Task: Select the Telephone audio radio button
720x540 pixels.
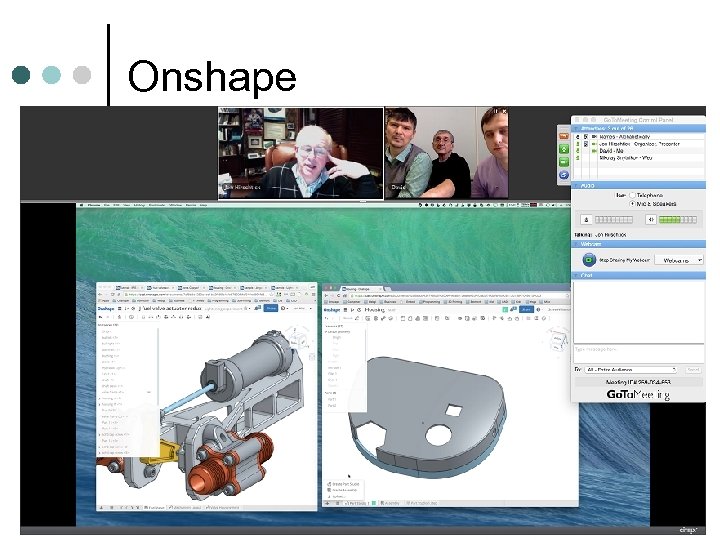Action: click(x=632, y=195)
